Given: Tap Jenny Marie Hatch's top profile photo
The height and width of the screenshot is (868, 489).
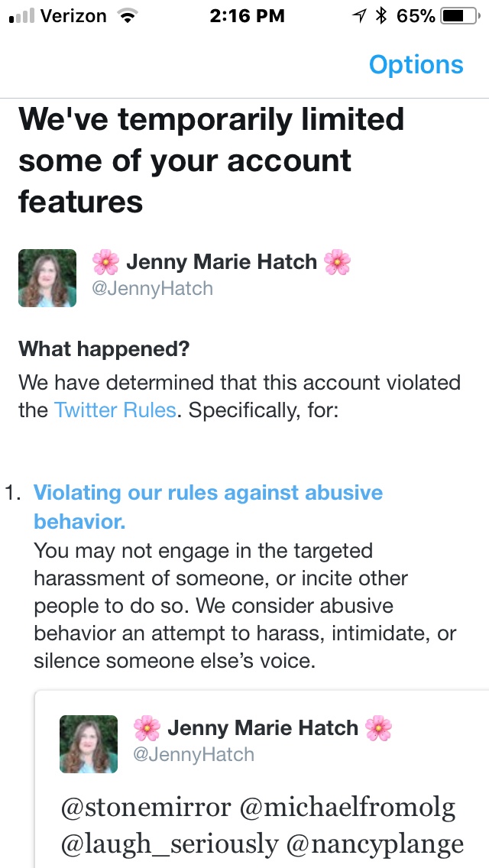Looking at the screenshot, I should click(x=47, y=277).
